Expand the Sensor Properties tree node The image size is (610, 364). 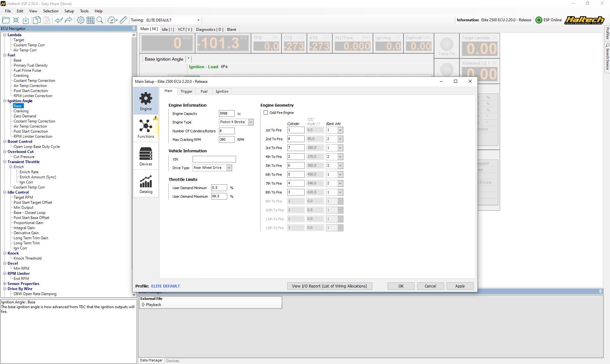[x=5, y=284]
